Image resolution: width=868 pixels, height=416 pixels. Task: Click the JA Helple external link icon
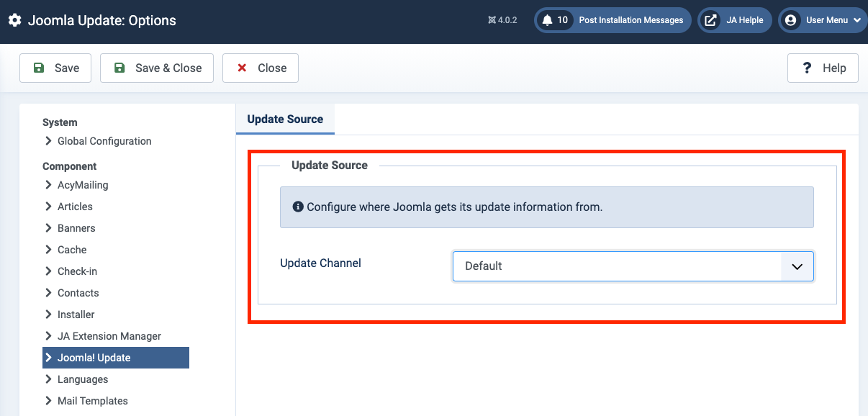tap(710, 20)
